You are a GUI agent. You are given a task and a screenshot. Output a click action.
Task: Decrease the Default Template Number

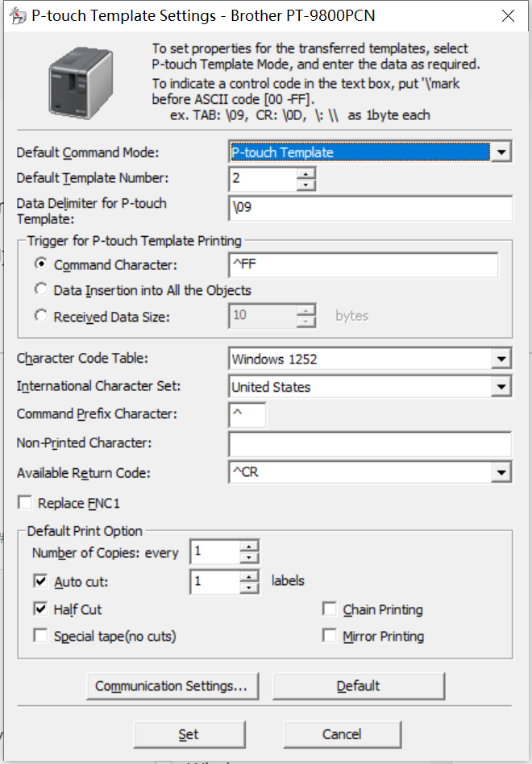[x=306, y=185]
